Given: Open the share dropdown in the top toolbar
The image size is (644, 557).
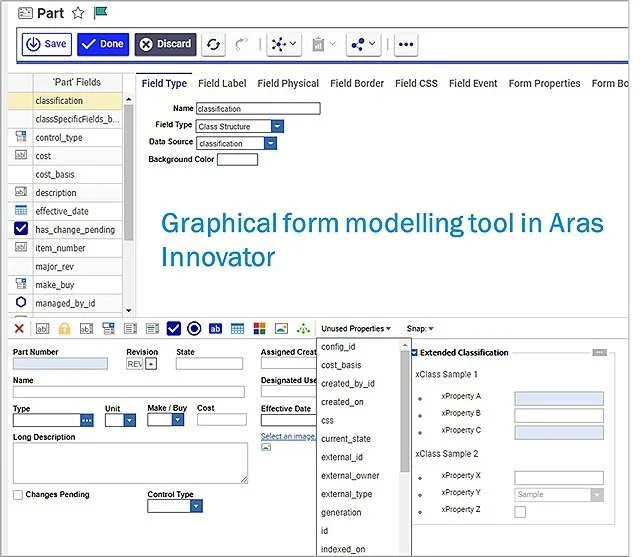Looking at the screenshot, I should tap(363, 44).
